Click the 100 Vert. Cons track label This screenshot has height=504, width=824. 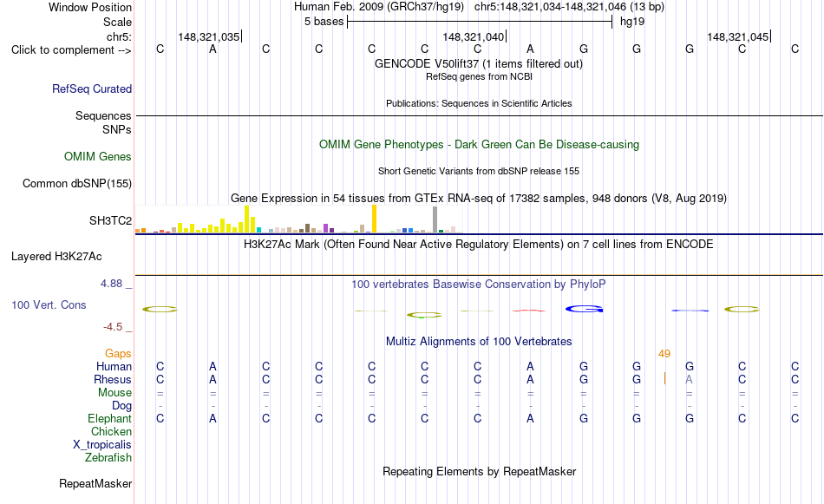[49, 304]
